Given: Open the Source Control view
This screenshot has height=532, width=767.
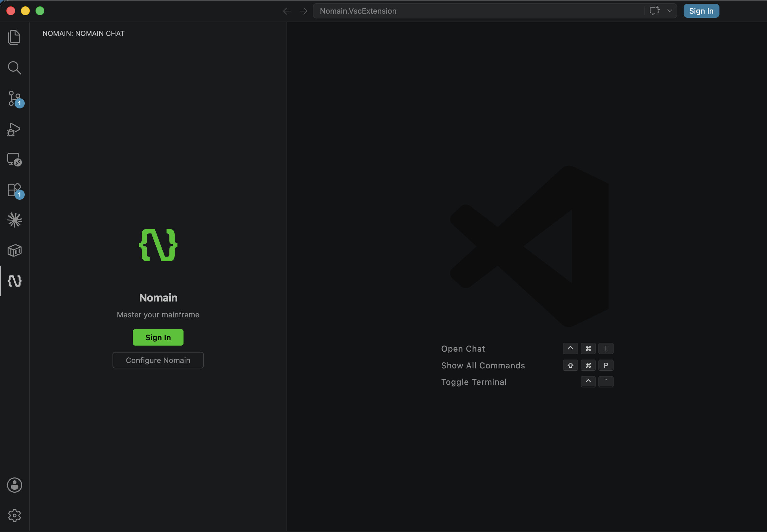Looking at the screenshot, I should 15,99.
